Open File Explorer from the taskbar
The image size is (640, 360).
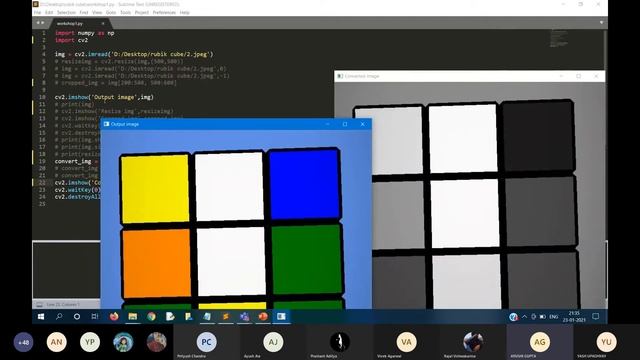coord(133,316)
